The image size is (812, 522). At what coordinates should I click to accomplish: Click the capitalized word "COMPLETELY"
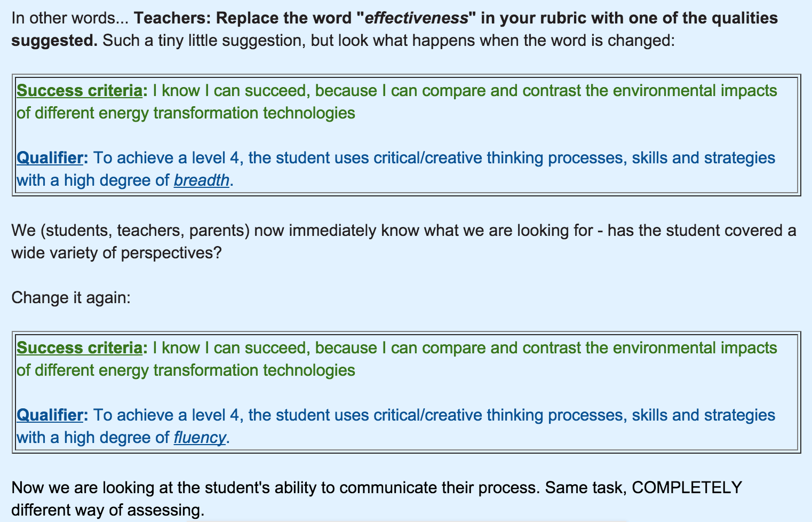click(x=687, y=488)
